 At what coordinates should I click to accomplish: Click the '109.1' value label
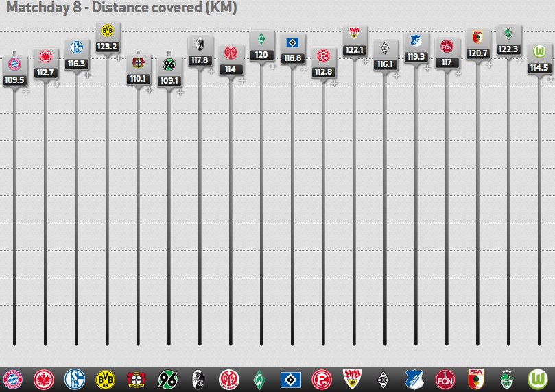169,81
